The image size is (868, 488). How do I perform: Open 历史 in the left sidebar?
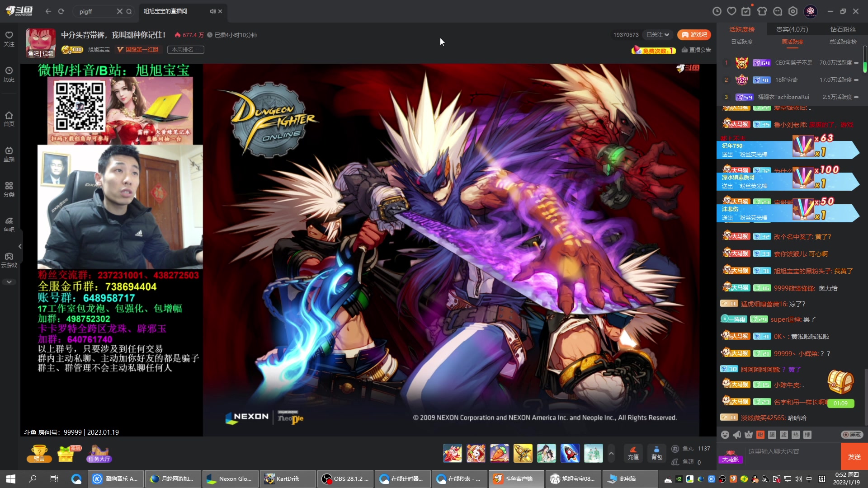9,75
